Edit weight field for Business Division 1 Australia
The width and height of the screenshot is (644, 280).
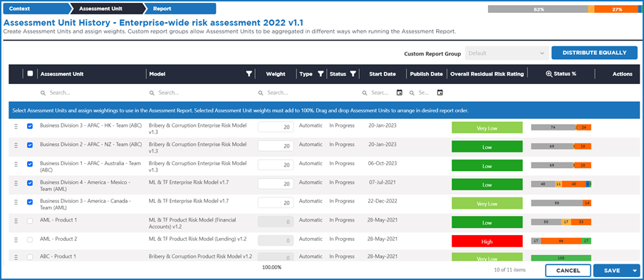pos(276,165)
